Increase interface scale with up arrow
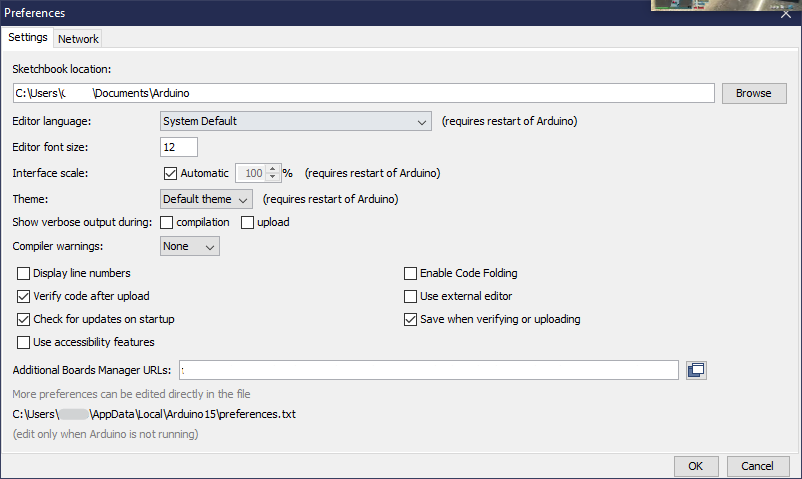802x479 pixels. [273, 169]
